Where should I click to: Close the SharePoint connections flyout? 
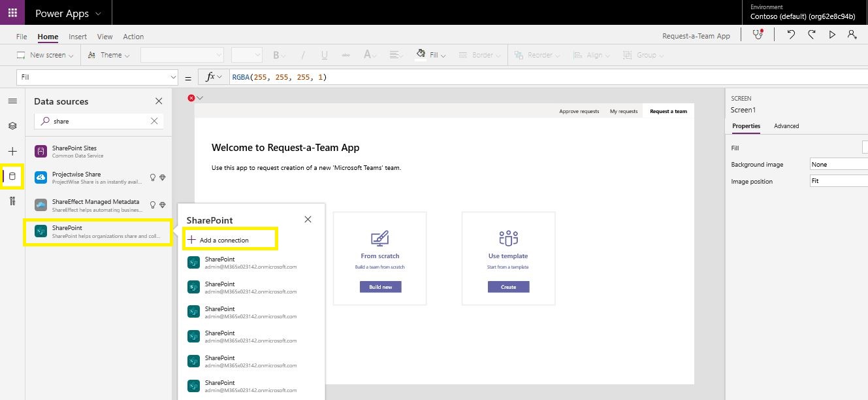[x=308, y=220]
